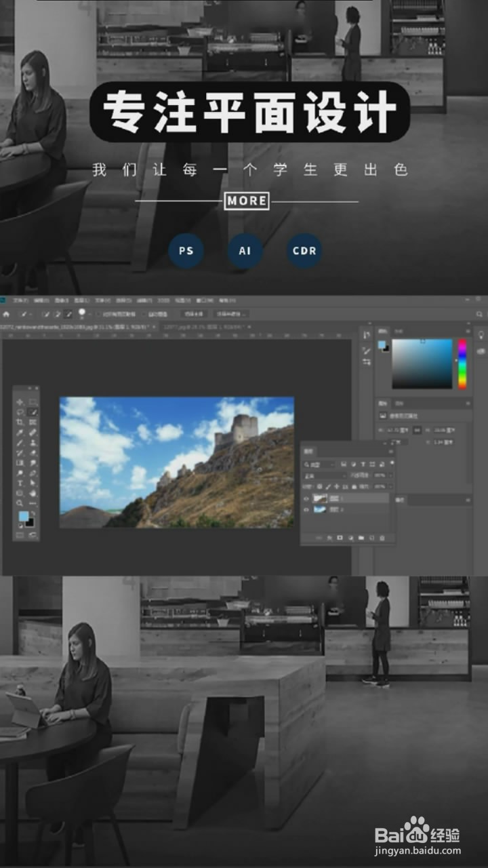This screenshot has width=488, height=868.
Task: Click the top layer thumbnail
Action: 320,498
